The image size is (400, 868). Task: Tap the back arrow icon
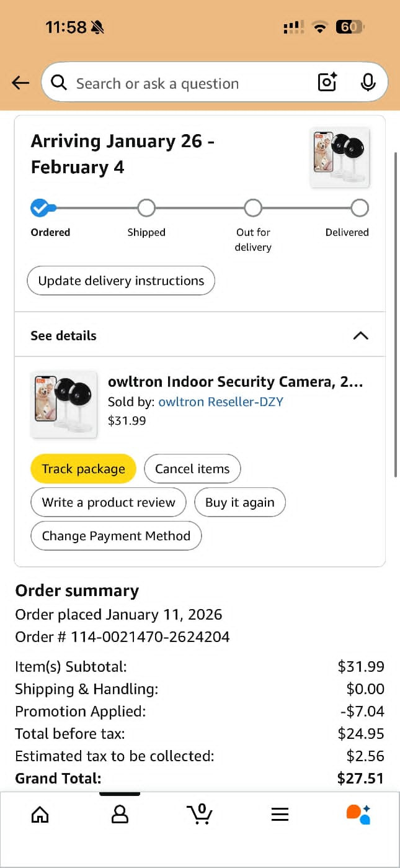point(20,83)
